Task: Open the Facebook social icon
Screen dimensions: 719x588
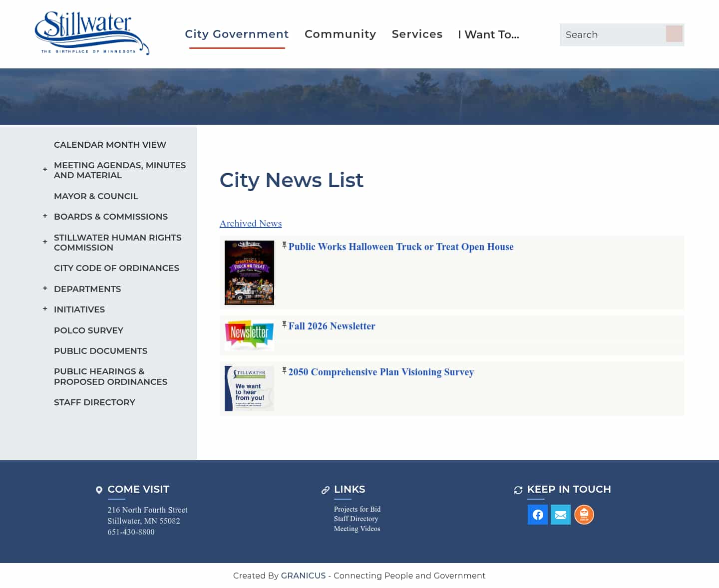Action: [x=538, y=515]
